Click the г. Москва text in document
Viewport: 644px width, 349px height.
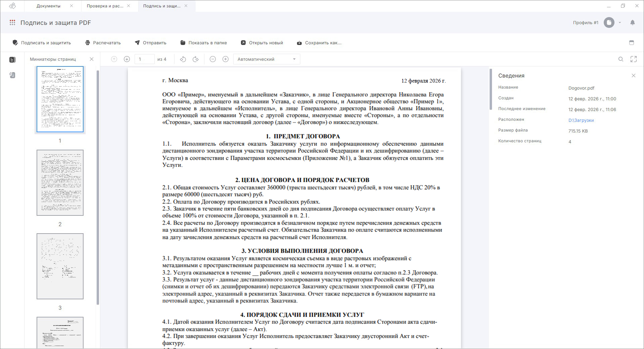(x=175, y=80)
